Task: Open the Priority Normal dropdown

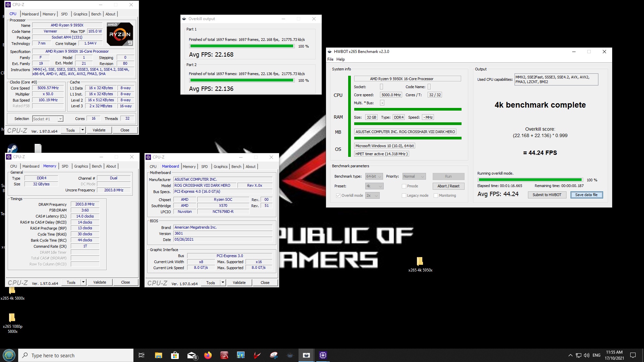Action: tap(414, 176)
